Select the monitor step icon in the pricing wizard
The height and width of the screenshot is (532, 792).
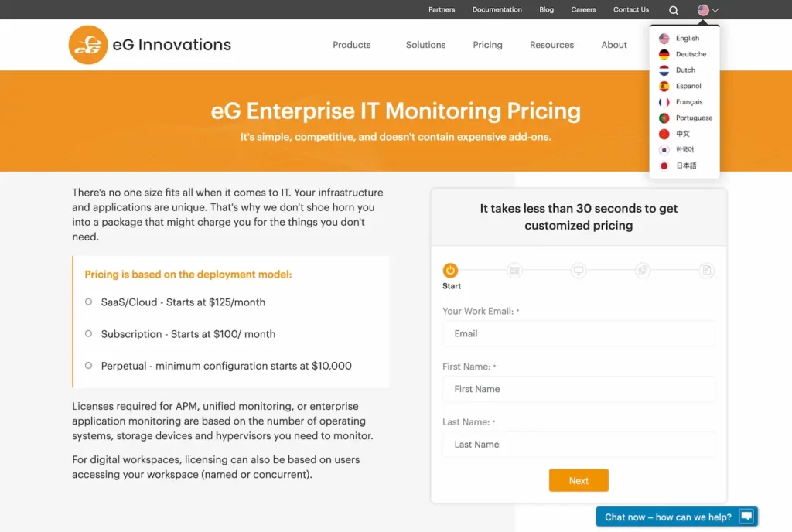579,271
